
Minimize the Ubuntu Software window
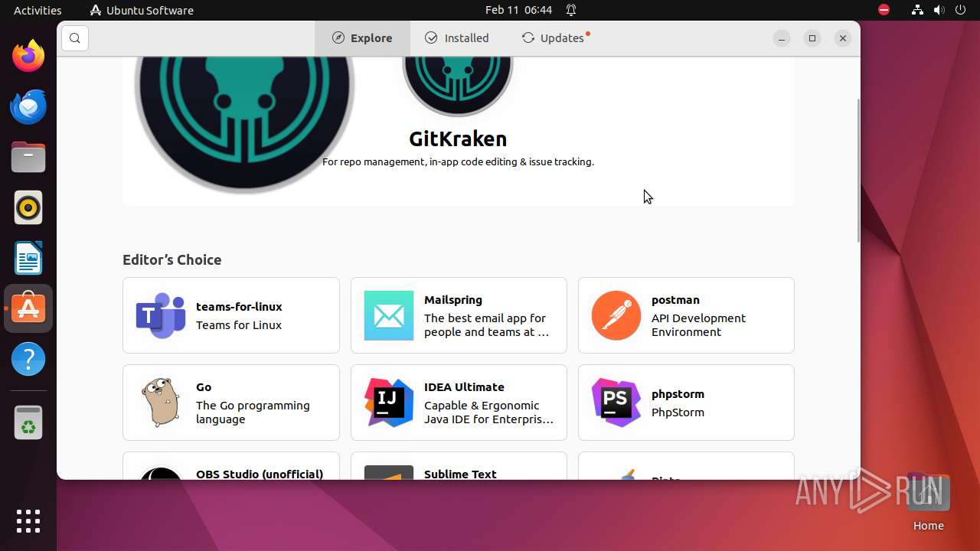point(781,38)
